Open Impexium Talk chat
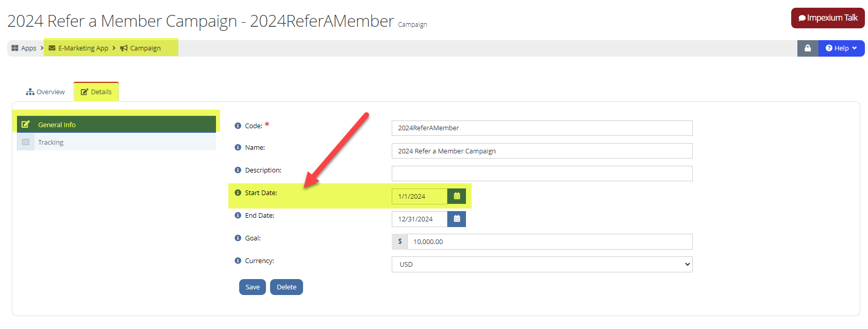 [x=828, y=18]
